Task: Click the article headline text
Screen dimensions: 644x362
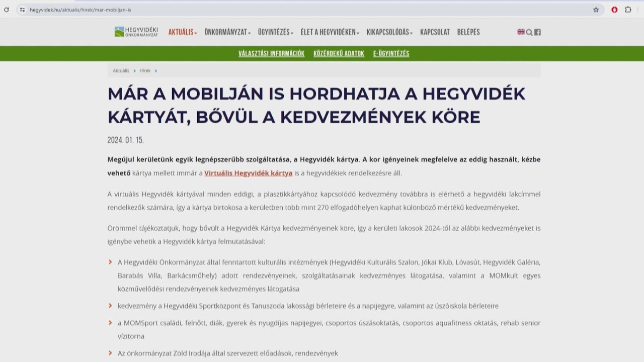Action: [316, 105]
